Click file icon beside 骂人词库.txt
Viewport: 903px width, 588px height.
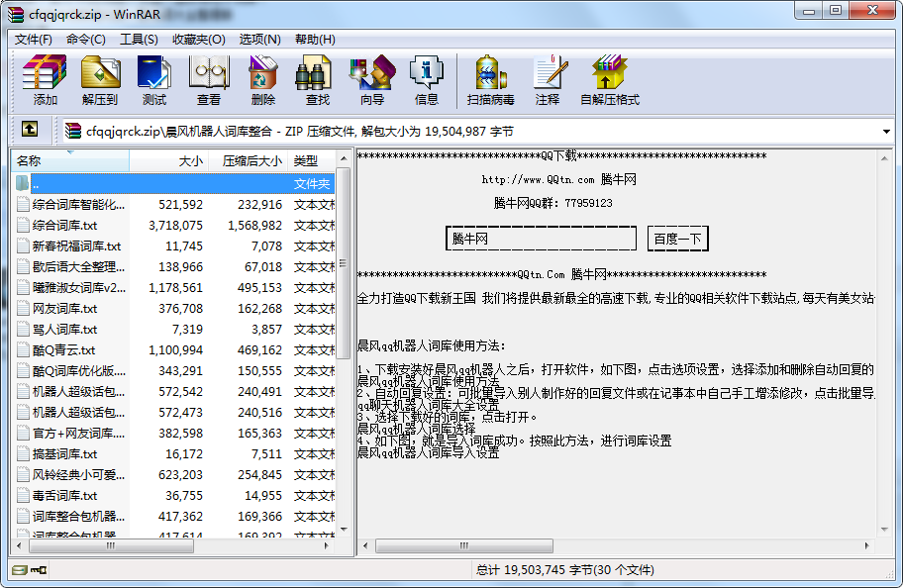(x=23, y=329)
